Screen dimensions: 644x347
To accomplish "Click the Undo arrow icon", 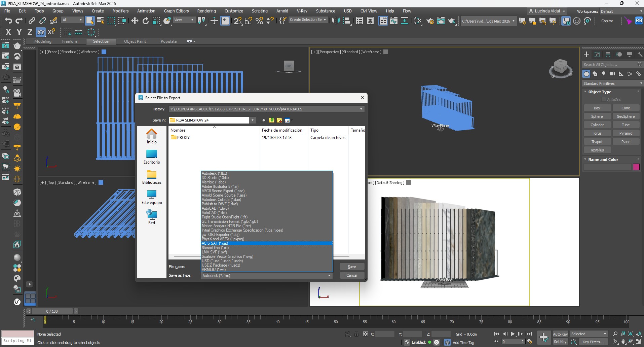I will click(x=8, y=21).
